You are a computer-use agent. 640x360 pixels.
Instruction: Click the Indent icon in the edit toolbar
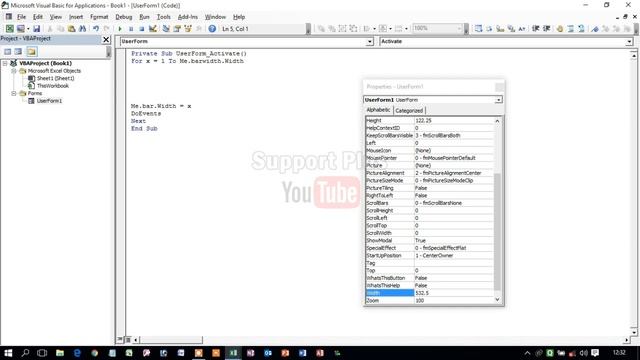coord(536,29)
